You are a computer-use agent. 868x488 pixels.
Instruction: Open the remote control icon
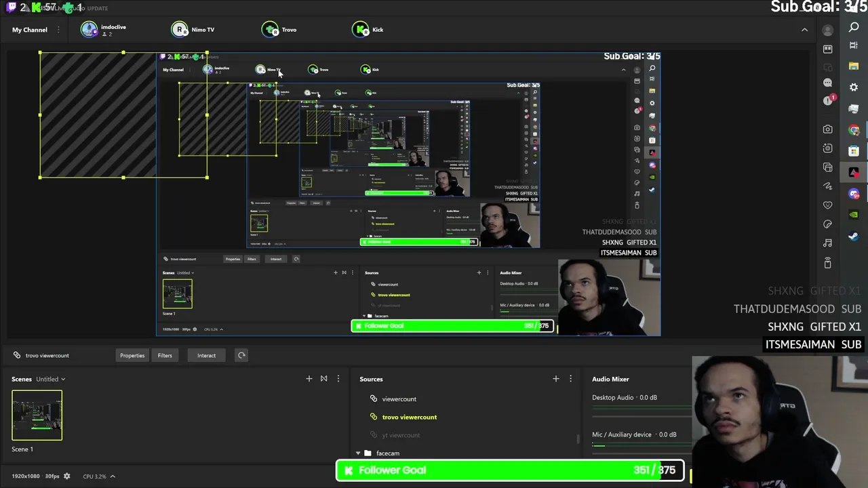click(827, 263)
